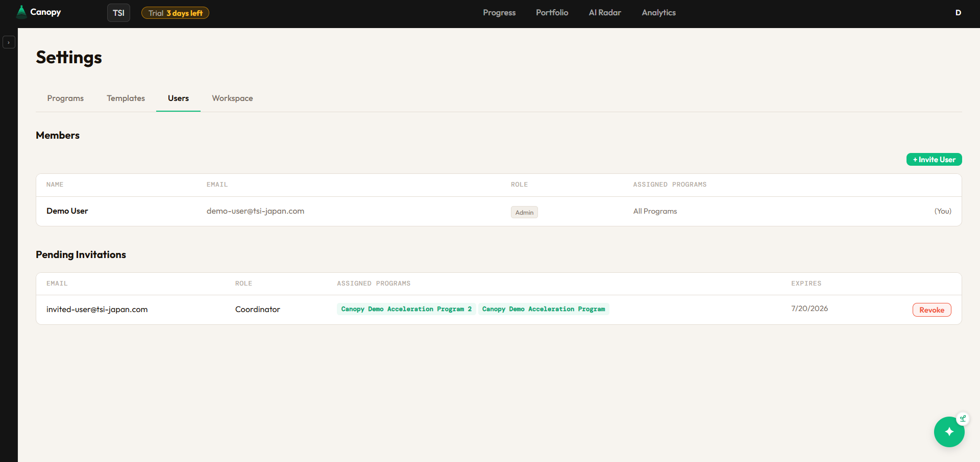Click ASSIGNED PROGRAMS header in Pending Invitations
This screenshot has width=980, height=462.
pos(374,284)
